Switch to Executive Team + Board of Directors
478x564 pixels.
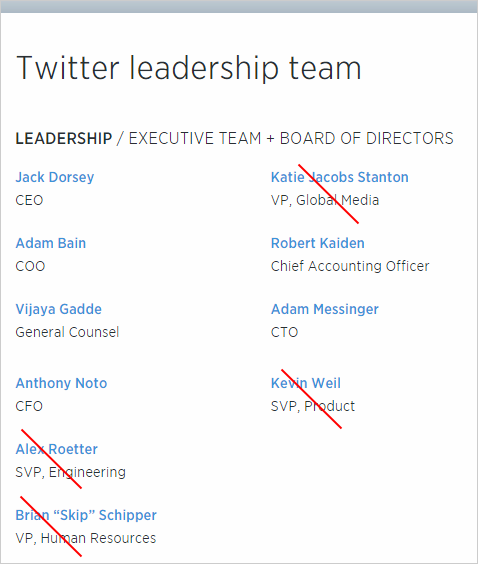pos(291,138)
